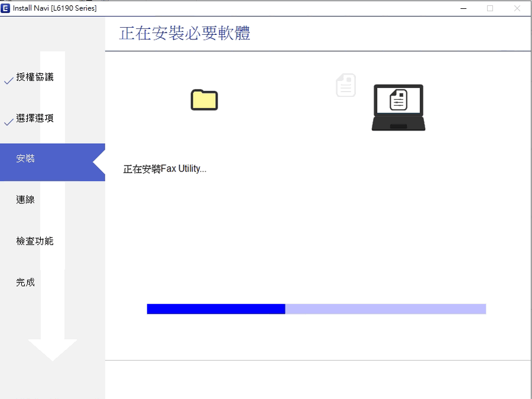Select the 選擇選項 step
The height and width of the screenshot is (399, 532).
coord(35,119)
